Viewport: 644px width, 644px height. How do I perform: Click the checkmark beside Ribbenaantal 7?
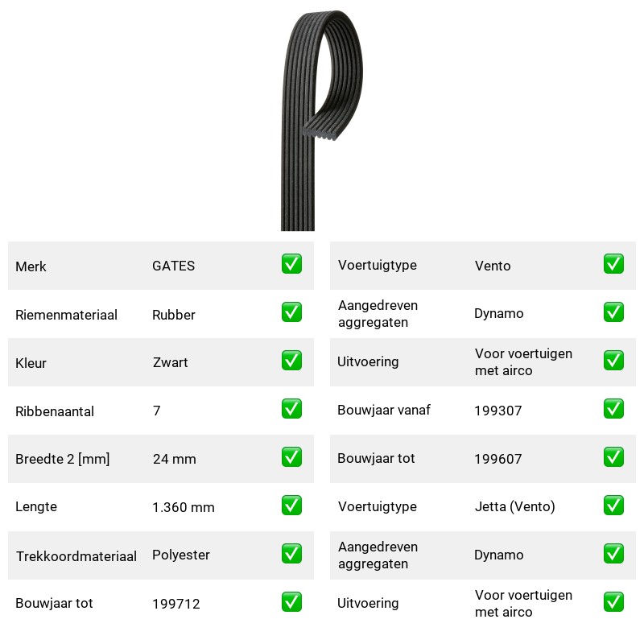tap(291, 409)
